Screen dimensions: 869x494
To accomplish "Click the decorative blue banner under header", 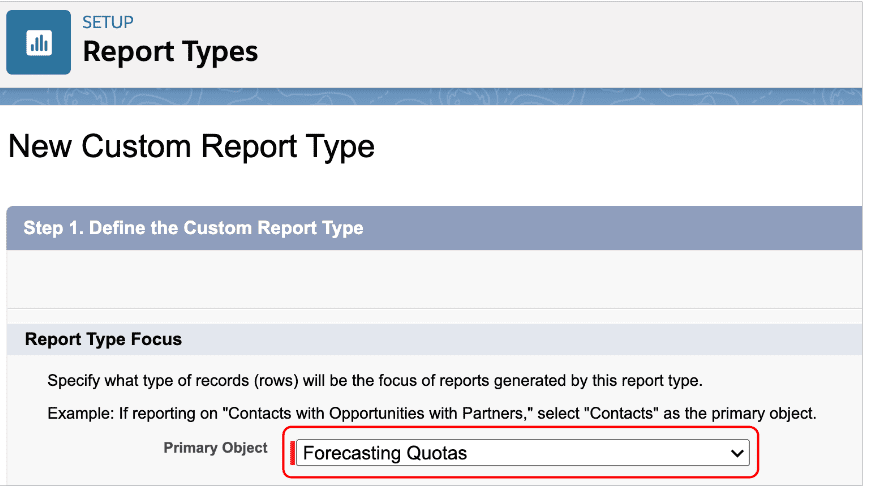I will click(434, 96).
